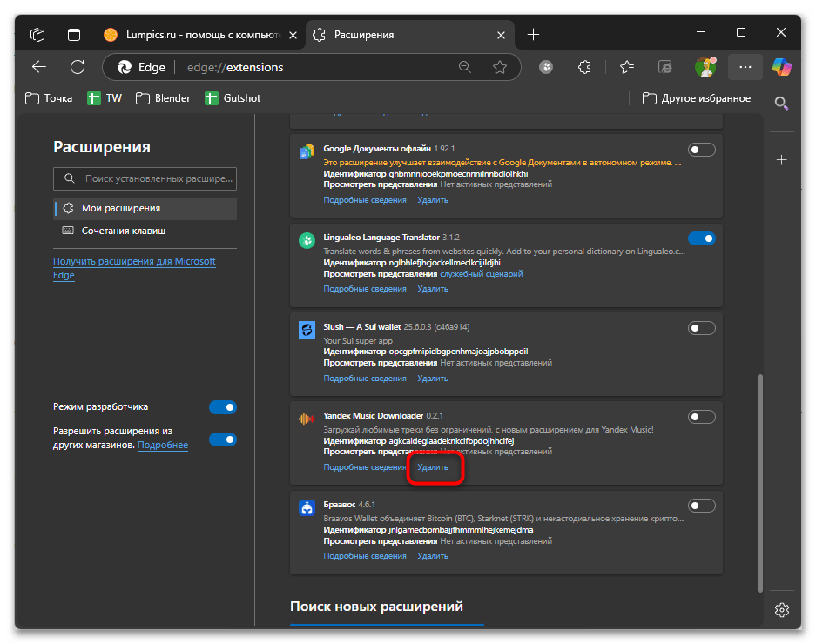Turn off Developer mode toggle
Screen dimensions: 816x644
pos(222,407)
